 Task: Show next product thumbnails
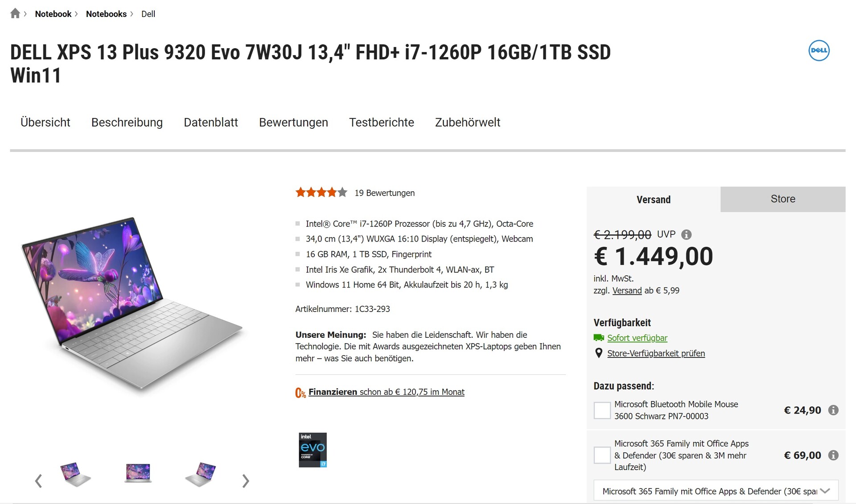pyautogui.click(x=246, y=481)
